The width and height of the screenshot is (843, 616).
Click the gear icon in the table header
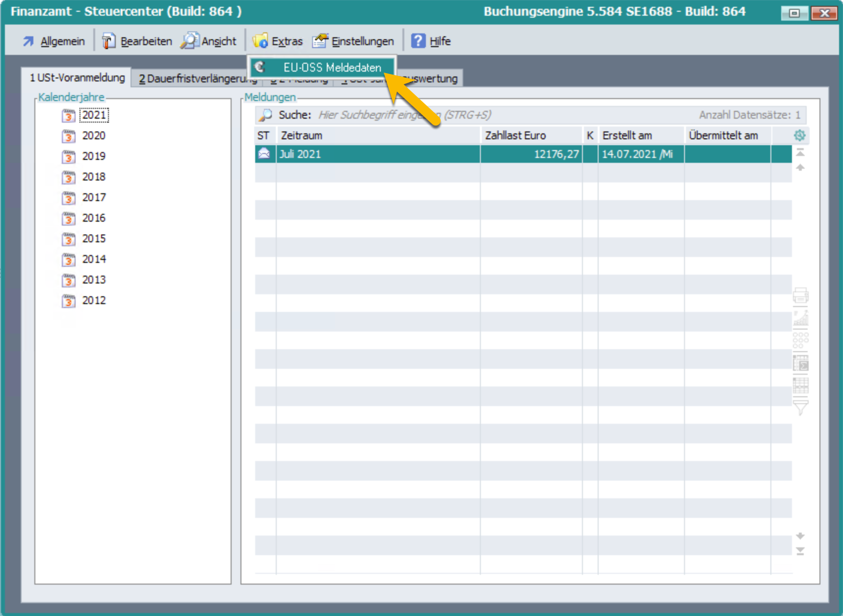tap(799, 135)
